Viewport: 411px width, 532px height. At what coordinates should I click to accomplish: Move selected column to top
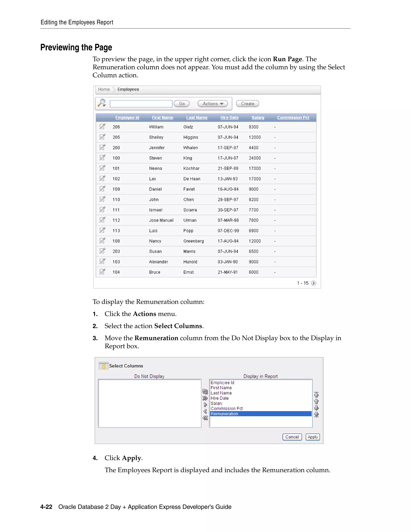[316, 395]
